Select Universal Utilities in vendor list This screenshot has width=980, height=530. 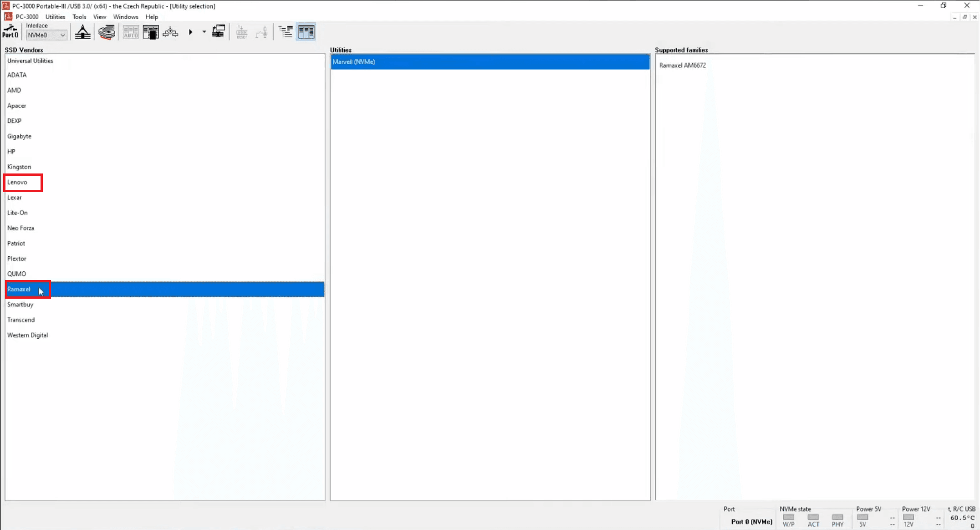(x=165, y=61)
